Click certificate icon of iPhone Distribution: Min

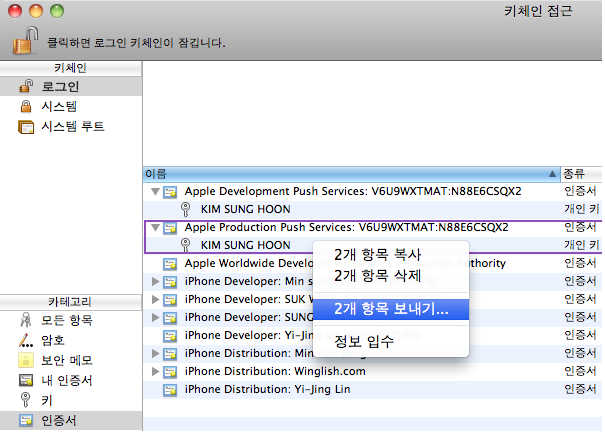[x=170, y=354]
